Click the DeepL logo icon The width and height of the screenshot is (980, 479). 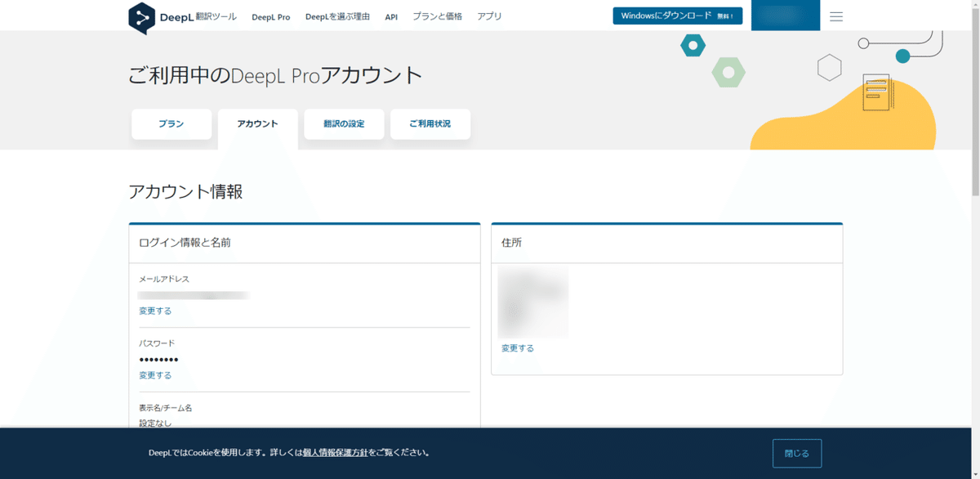click(x=142, y=17)
